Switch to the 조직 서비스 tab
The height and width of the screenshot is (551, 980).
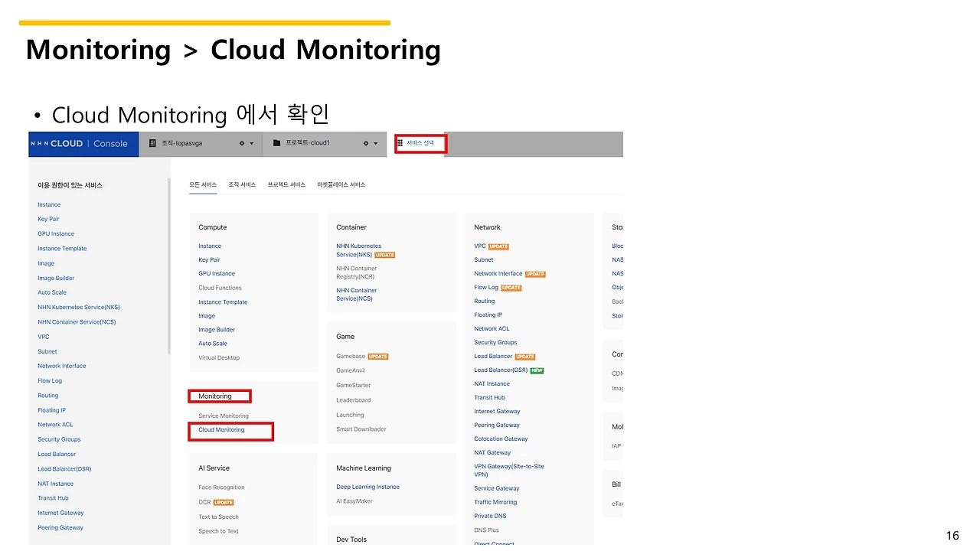pos(242,184)
